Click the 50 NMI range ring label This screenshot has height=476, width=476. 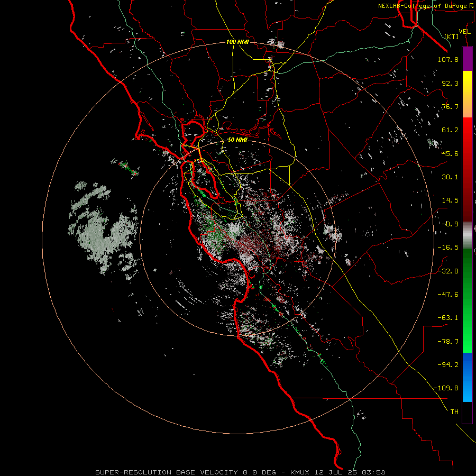(237, 140)
